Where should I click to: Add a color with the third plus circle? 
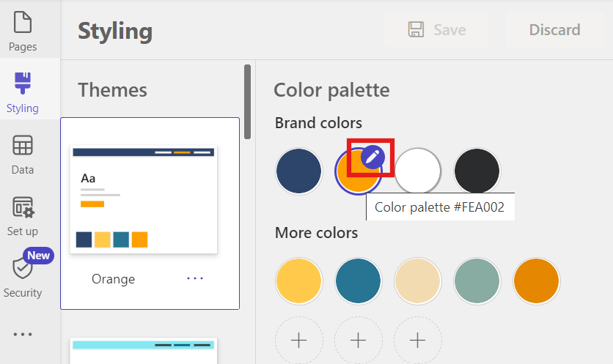coord(417,340)
